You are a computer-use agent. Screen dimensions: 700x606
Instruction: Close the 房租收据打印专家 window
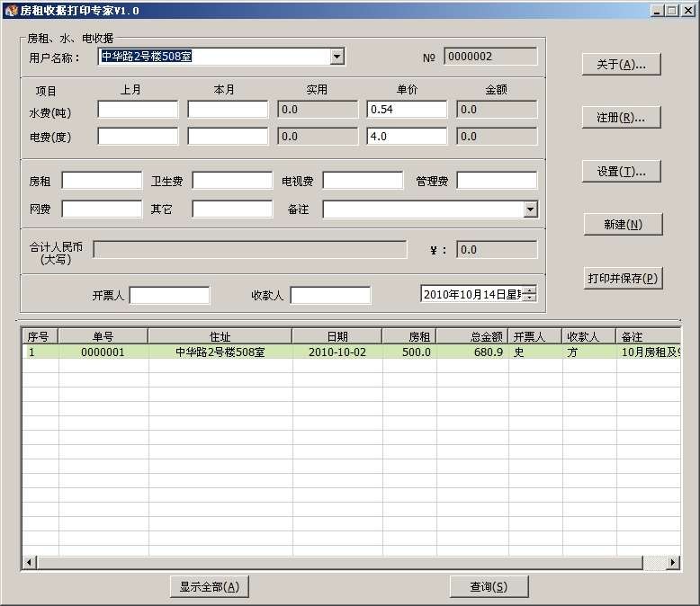(688, 10)
